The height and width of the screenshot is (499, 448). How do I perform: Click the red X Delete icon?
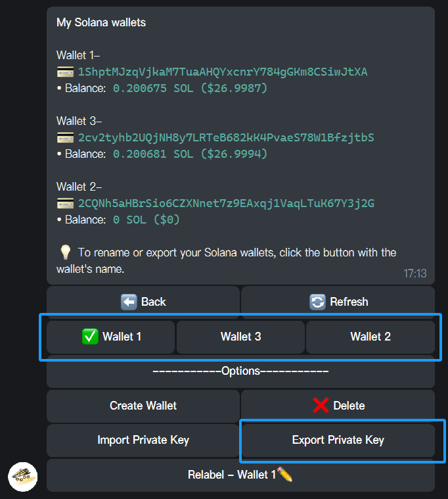(321, 406)
